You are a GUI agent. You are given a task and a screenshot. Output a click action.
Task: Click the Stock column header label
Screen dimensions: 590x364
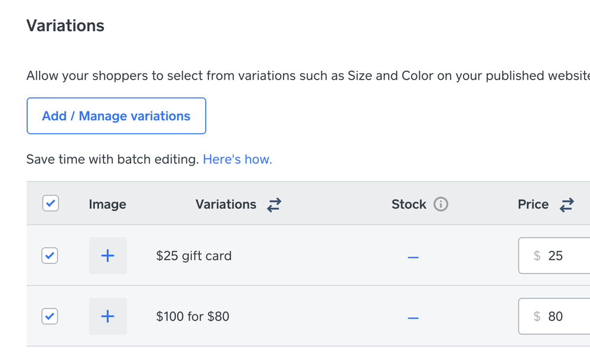click(409, 205)
